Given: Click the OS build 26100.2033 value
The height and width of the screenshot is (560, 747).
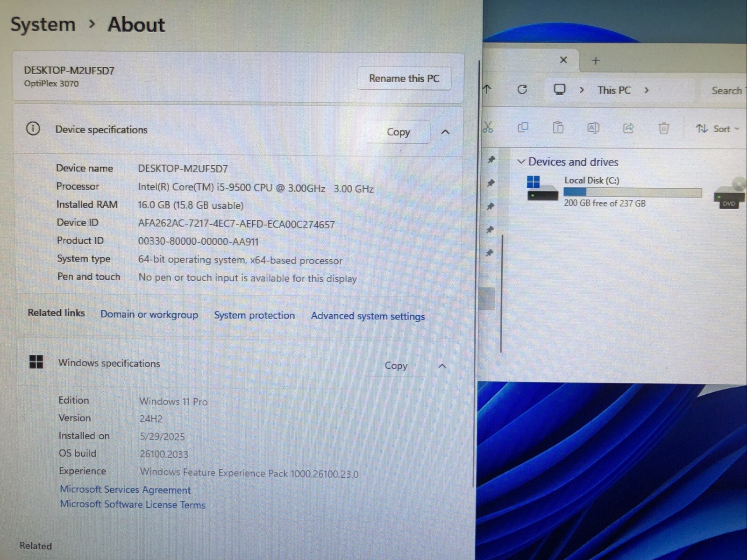Looking at the screenshot, I should [164, 454].
